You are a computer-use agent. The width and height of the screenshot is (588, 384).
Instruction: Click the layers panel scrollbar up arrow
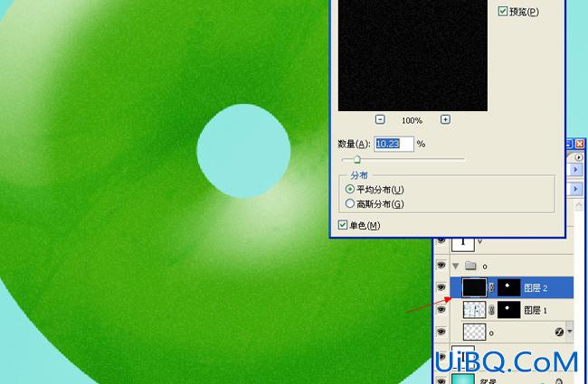point(579,205)
